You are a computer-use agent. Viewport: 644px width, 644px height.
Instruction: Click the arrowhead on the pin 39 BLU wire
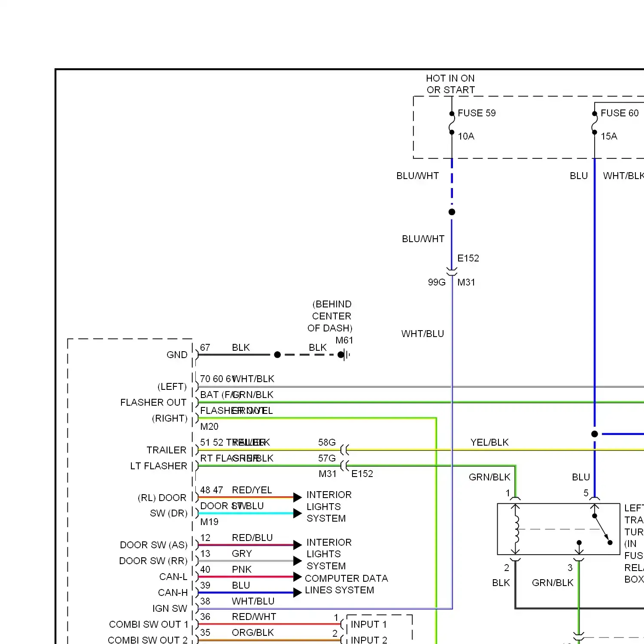pos(298,592)
